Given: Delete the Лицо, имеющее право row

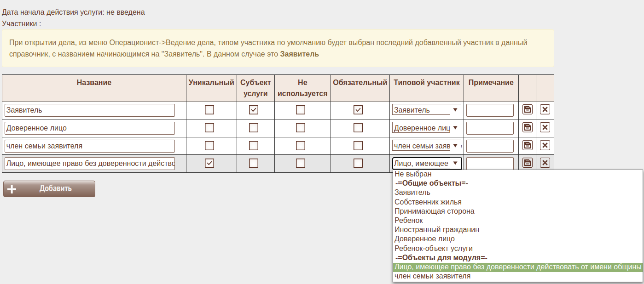Looking at the screenshot, I should point(545,163).
